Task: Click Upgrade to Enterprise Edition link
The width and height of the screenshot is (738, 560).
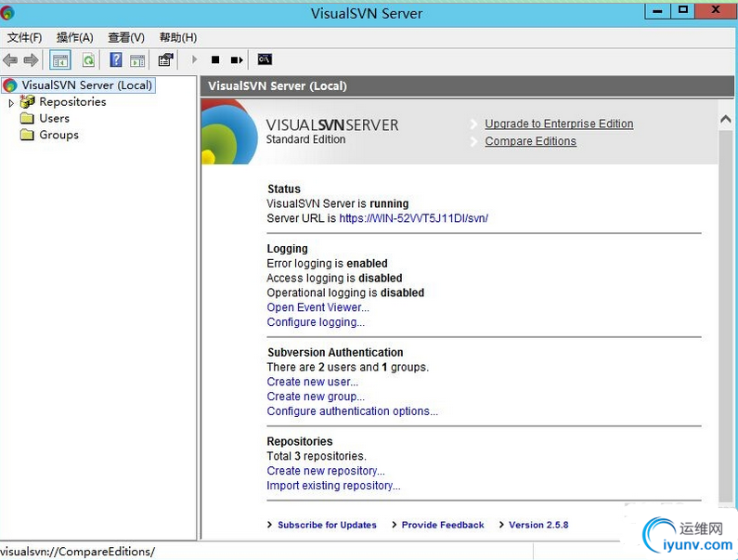Action: tap(559, 124)
